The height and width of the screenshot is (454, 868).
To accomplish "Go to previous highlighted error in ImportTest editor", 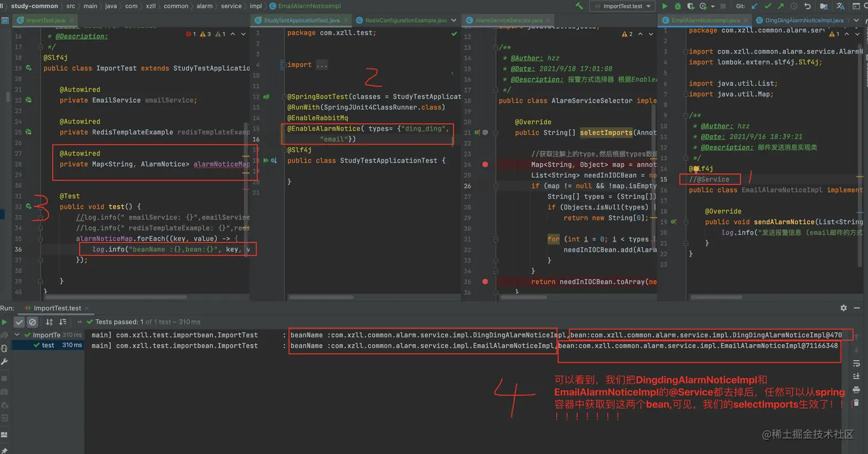I will (x=233, y=34).
